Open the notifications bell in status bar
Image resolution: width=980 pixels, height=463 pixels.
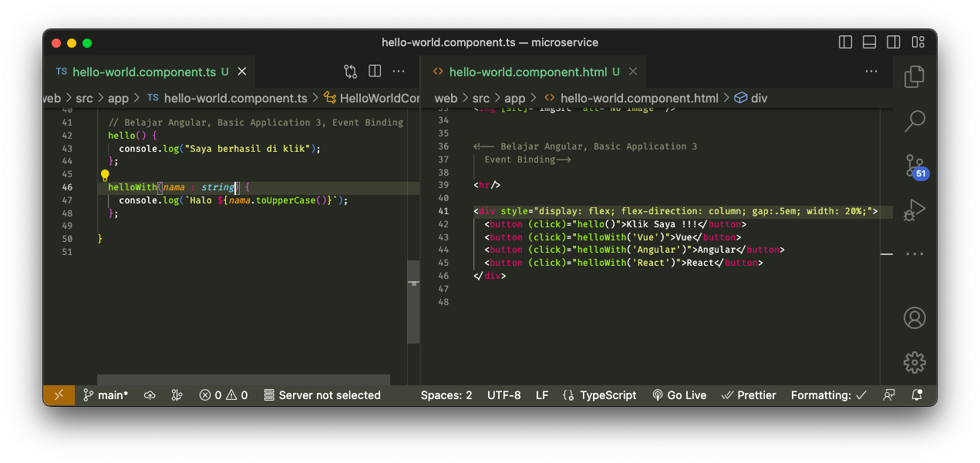[917, 395]
